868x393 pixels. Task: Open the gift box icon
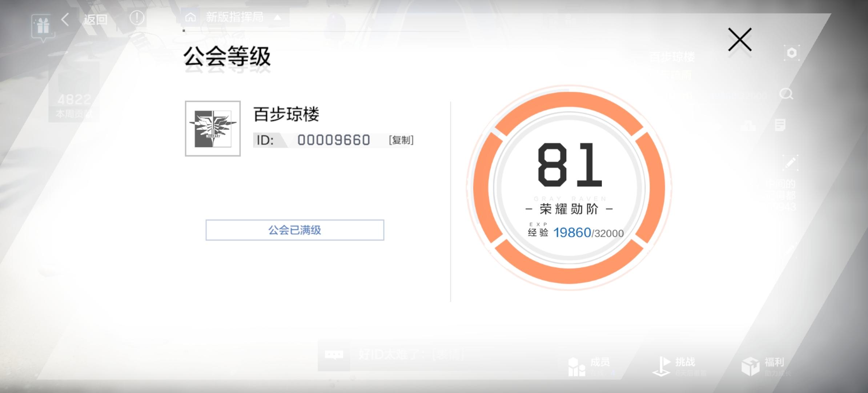[x=43, y=26]
